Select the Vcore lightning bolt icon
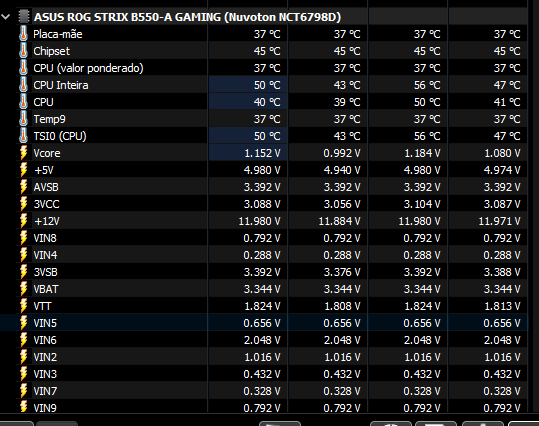539x426 pixels. coord(23,153)
